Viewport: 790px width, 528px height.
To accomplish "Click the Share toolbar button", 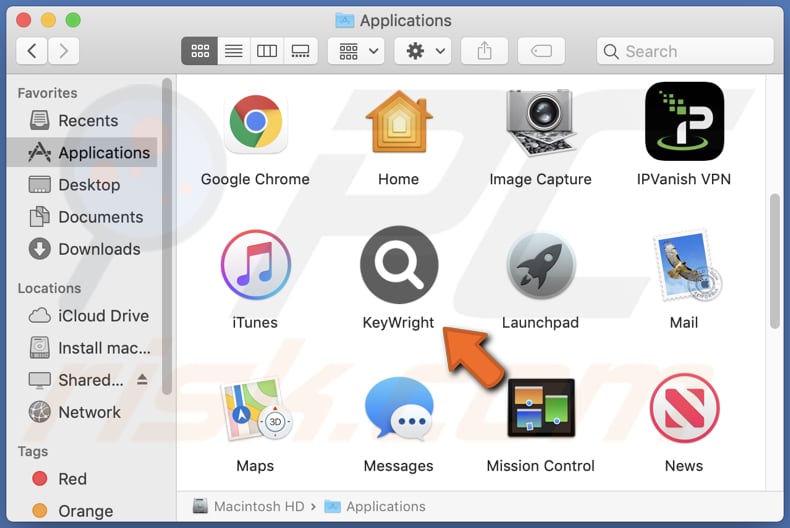I will point(484,51).
